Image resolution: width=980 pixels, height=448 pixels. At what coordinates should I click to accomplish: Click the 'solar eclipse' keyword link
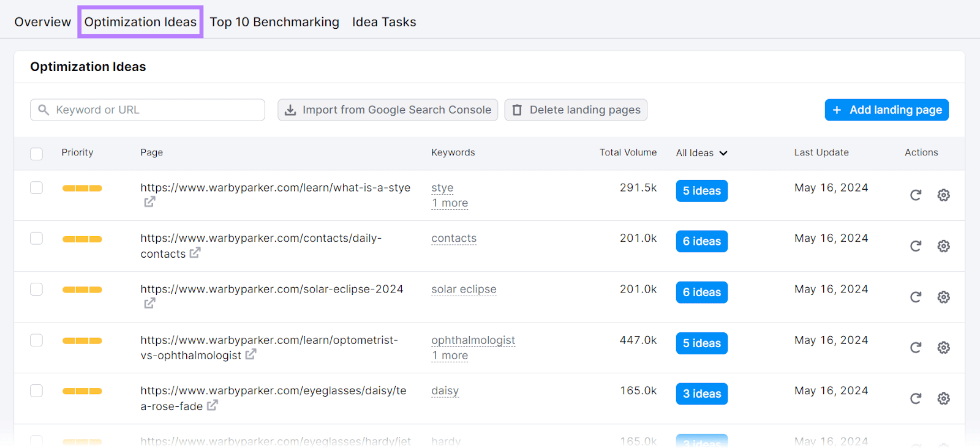[x=464, y=289]
